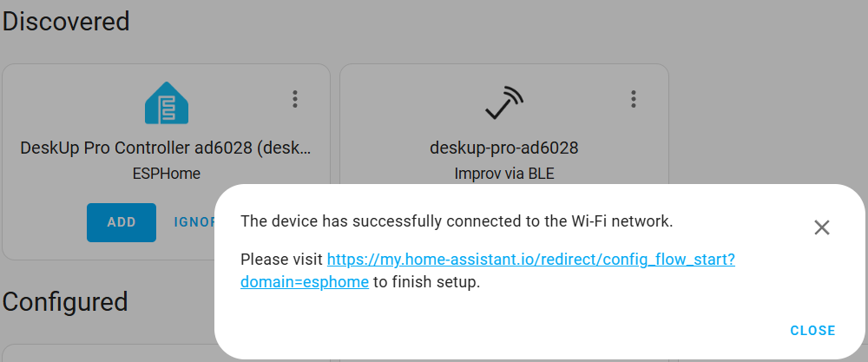The image size is (868, 362).
Task: Click the CLOSE text button in the dialog
Action: coord(812,331)
